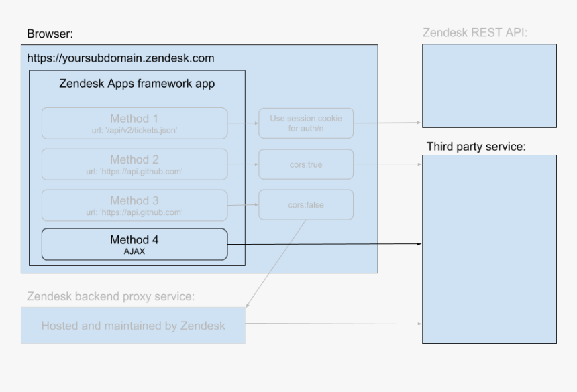Click the faded Method 2 box

pyautogui.click(x=135, y=164)
